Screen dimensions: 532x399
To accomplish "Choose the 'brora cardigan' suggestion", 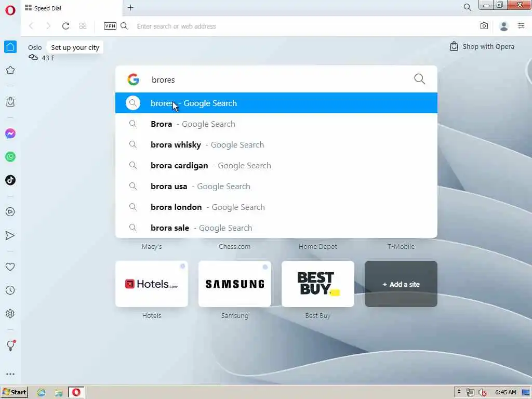I will coord(276,166).
